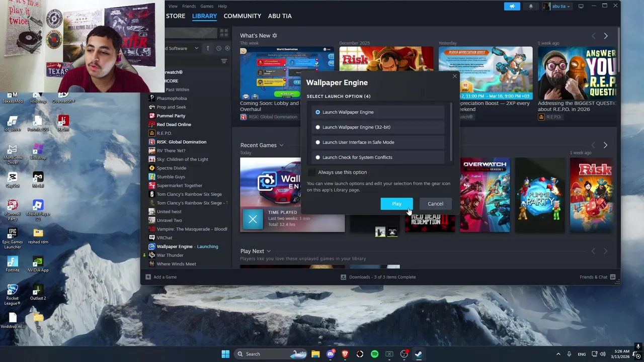Toggle sort direction arrow in library sidebar
The image size is (644, 362).
(208, 48)
